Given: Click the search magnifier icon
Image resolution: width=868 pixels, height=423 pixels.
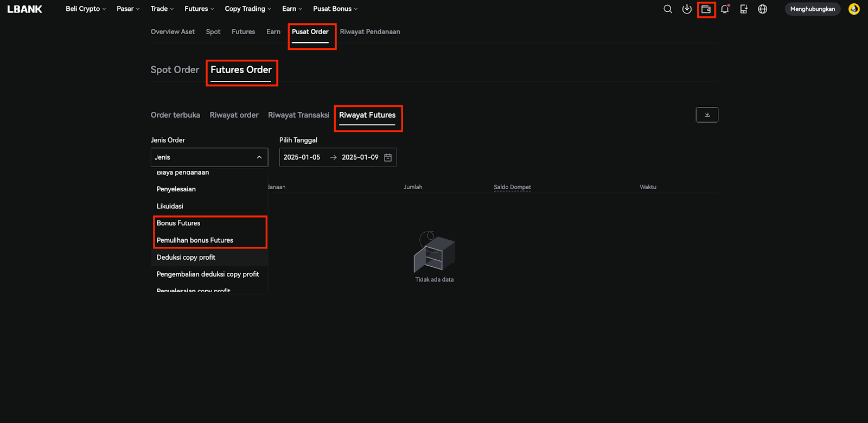Looking at the screenshot, I should (668, 9).
